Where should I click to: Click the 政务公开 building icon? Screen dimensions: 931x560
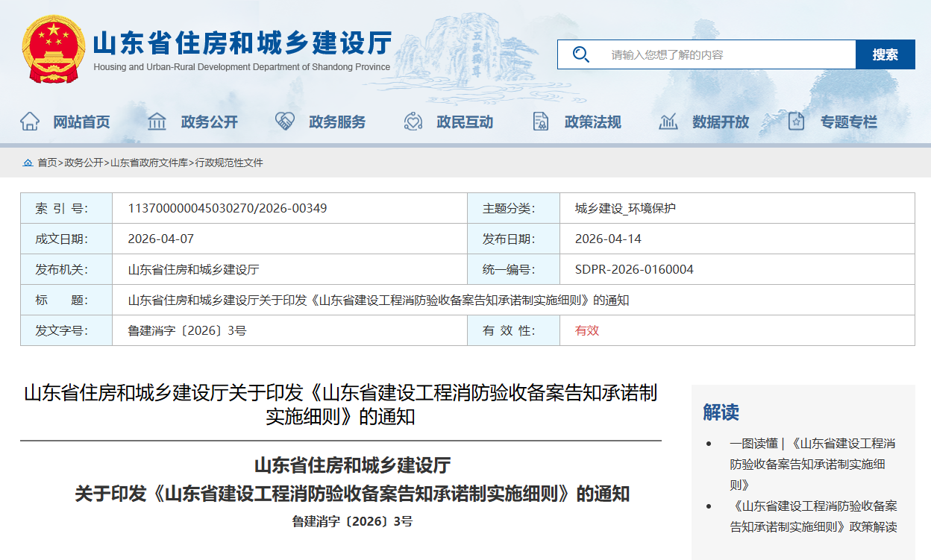click(157, 122)
